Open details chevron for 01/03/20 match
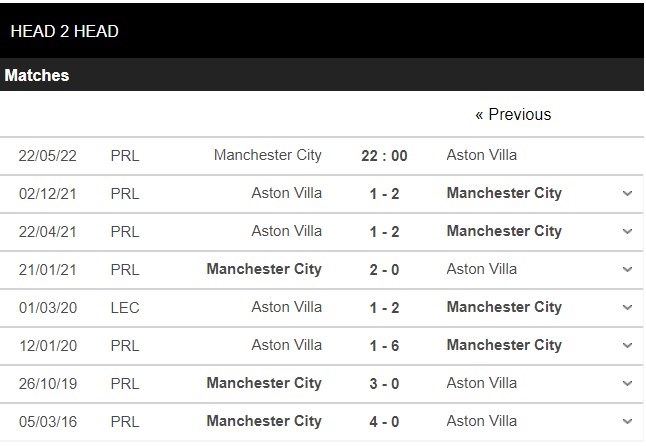 [x=627, y=307]
